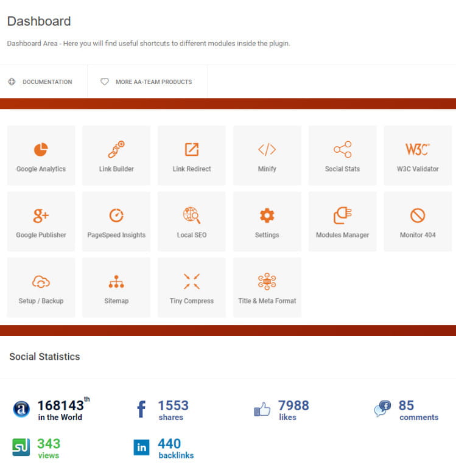456x476 pixels.
Task: Click the "shares" caption text
Action: coord(171,418)
